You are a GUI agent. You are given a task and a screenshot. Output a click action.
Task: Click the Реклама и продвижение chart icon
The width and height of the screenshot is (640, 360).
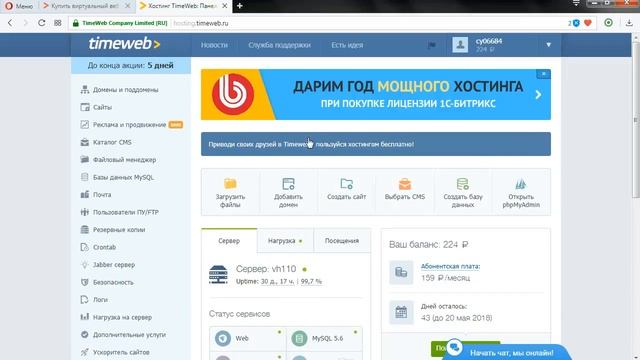tap(84, 125)
